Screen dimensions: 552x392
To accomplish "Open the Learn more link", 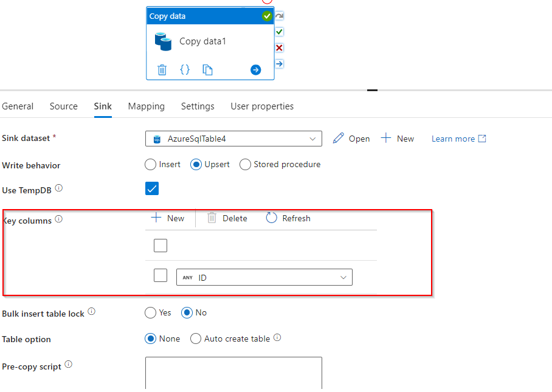I will tap(454, 139).
